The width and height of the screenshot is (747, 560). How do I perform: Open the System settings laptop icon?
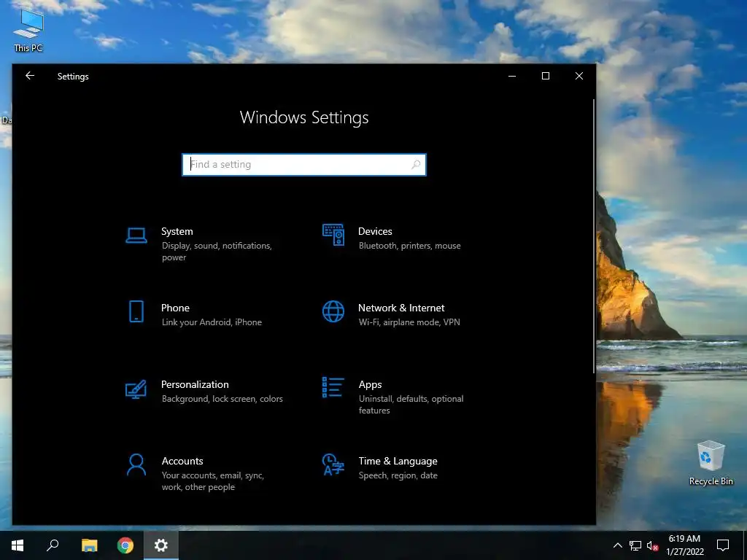(136, 236)
